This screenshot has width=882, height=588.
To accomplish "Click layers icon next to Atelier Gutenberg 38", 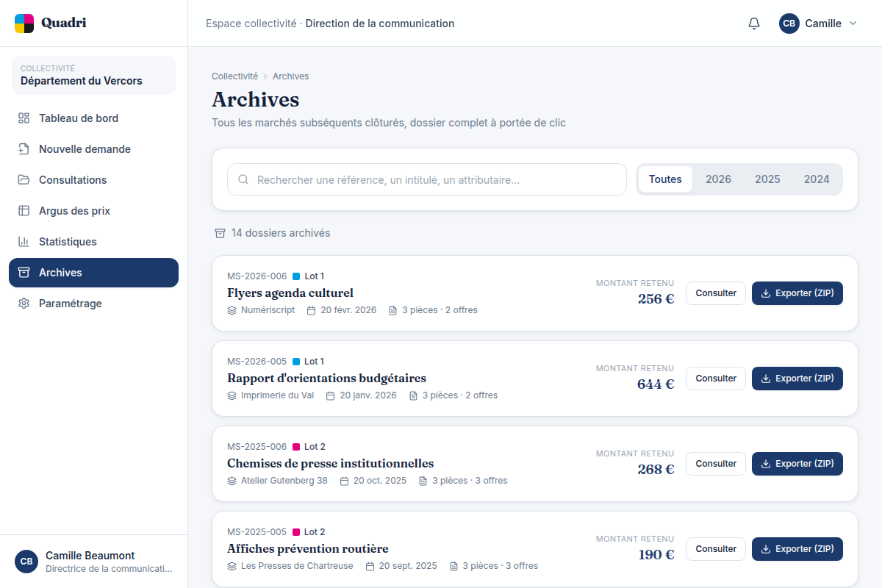I will click(x=232, y=481).
